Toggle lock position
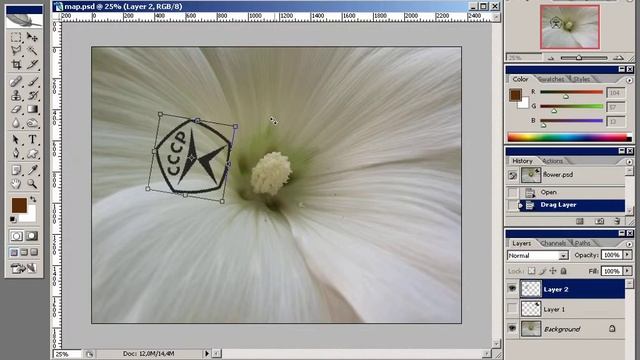 pos(553,271)
